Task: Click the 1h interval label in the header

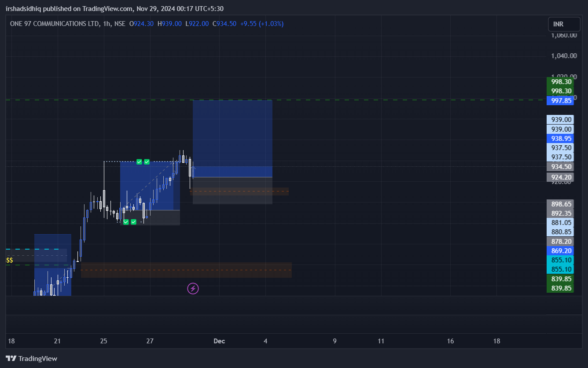Action: (x=107, y=24)
